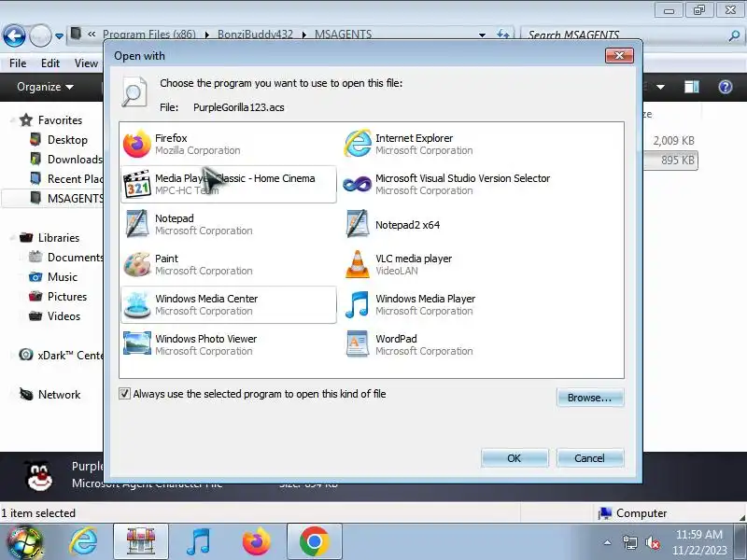747x560 pixels.
Task: Open Explorer help icon
Action: (x=726, y=87)
